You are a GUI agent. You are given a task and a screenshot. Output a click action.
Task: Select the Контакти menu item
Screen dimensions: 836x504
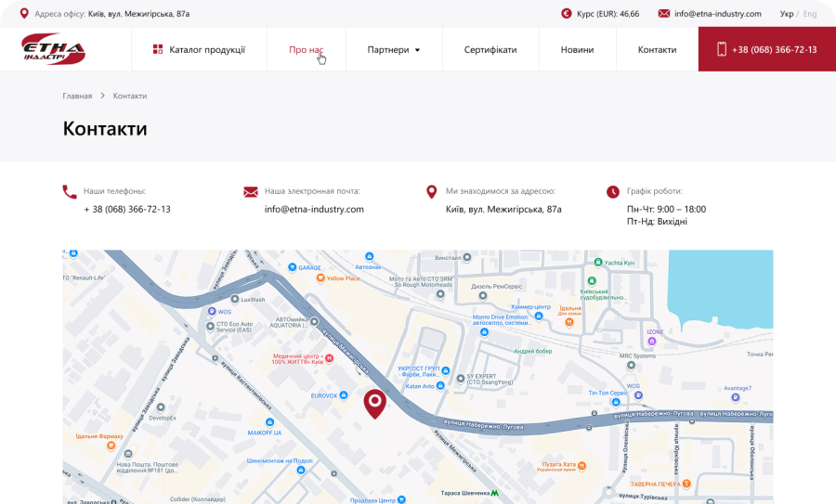(657, 49)
